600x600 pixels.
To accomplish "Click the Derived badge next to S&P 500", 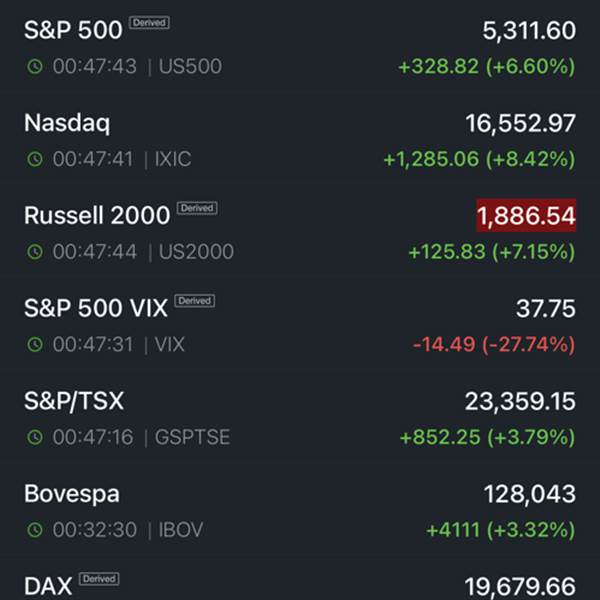I will click(x=149, y=23).
